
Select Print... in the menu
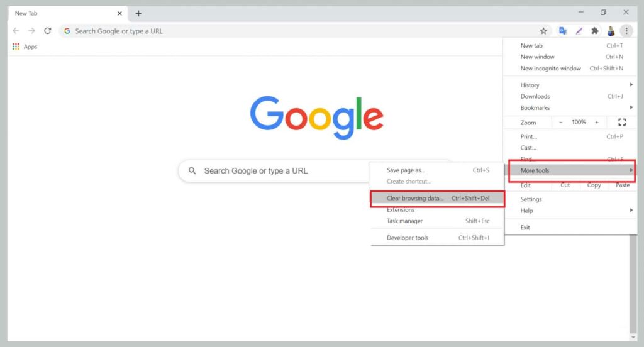pyautogui.click(x=571, y=136)
